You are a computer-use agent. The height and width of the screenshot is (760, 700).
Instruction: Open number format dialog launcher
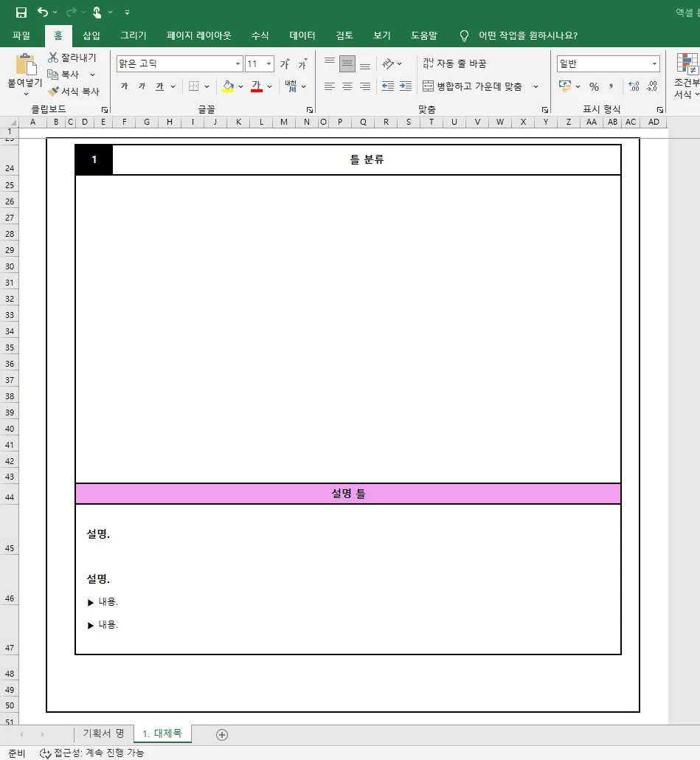[659, 110]
